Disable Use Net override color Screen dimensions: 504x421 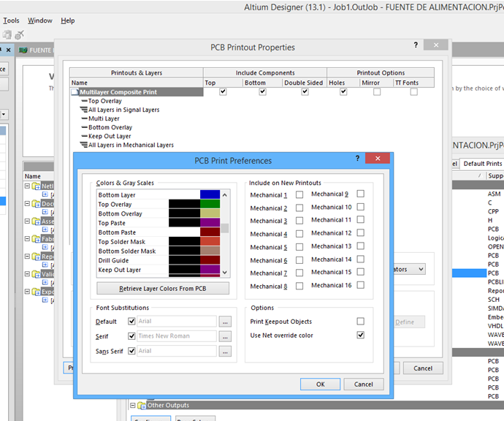point(361,335)
